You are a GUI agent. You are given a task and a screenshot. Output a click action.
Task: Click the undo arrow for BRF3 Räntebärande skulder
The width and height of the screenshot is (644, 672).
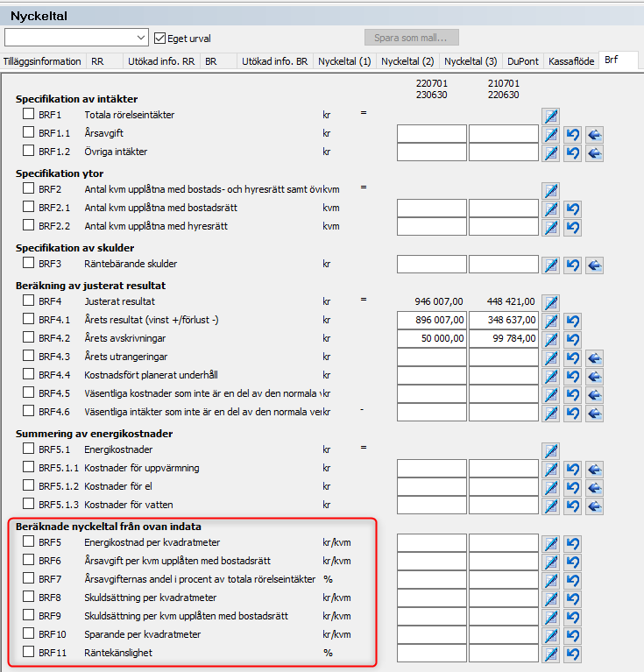572,265
